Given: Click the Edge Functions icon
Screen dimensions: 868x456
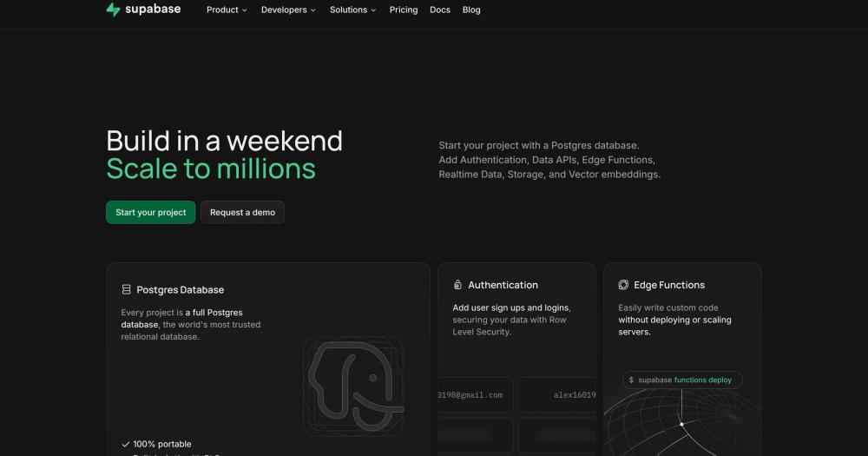Looking at the screenshot, I should pos(623,285).
